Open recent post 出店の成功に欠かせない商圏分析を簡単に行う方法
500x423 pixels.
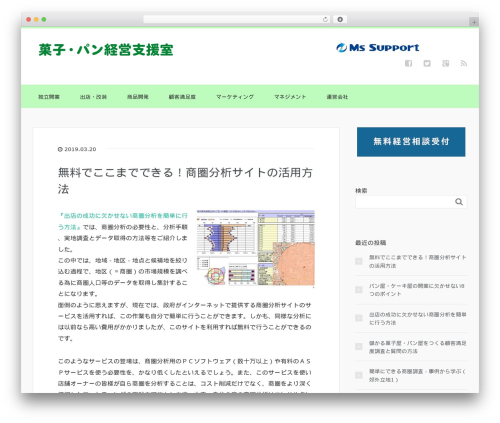(417, 318)
